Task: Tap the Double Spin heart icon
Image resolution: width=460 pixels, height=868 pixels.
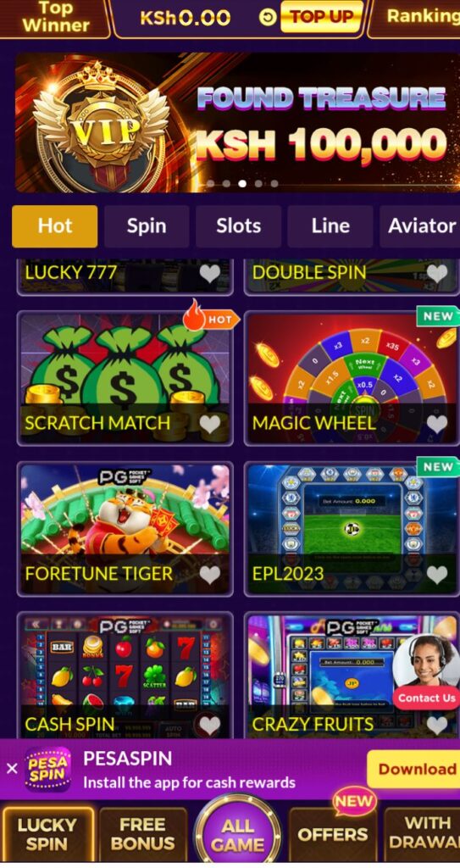Action: click(437, 274)
